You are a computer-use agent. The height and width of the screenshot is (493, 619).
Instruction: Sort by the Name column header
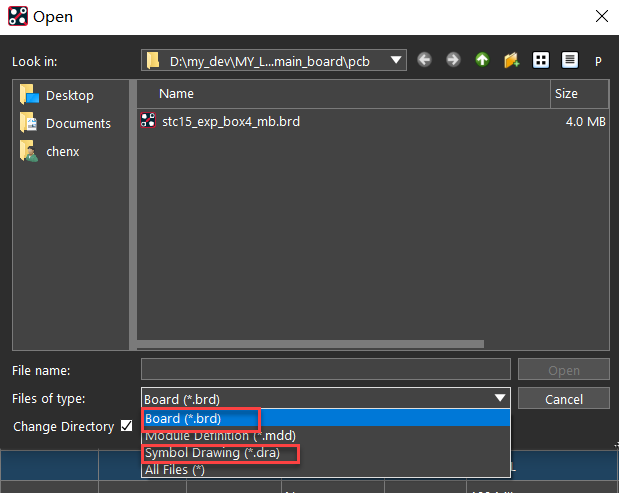coord(343,94)
